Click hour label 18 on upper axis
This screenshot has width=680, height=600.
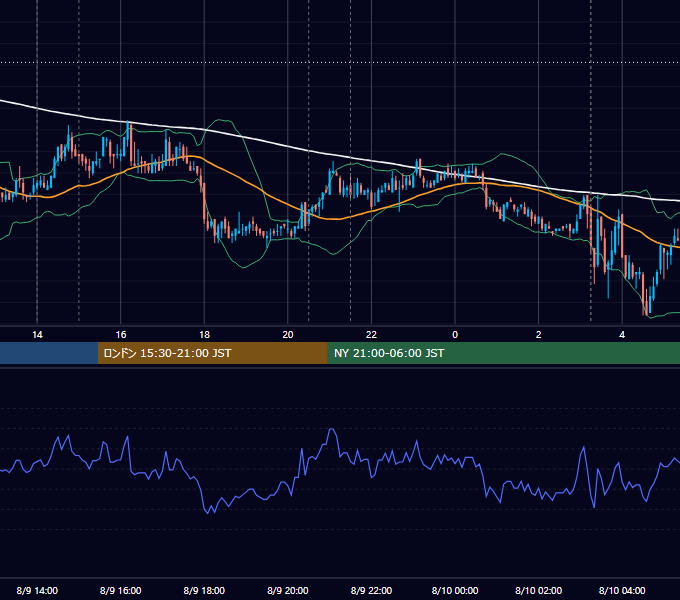tap(204, 335)
